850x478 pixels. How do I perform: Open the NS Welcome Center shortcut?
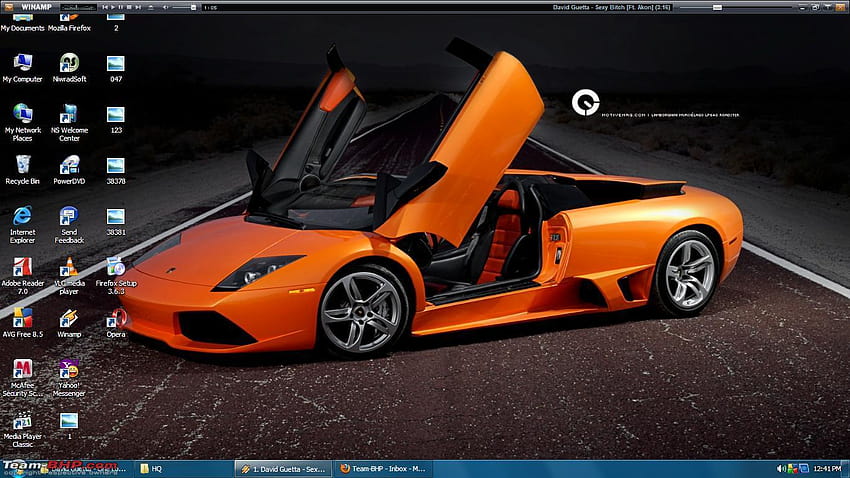pos(69,123)
